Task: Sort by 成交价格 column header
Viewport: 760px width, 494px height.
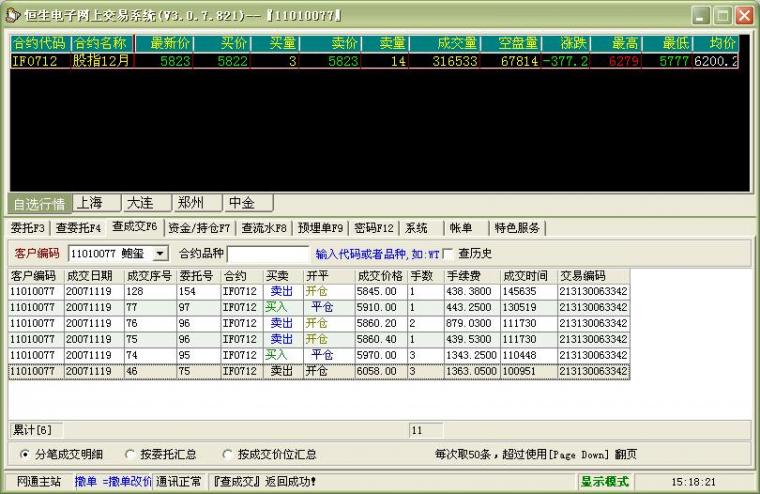Action: [380, 276]
